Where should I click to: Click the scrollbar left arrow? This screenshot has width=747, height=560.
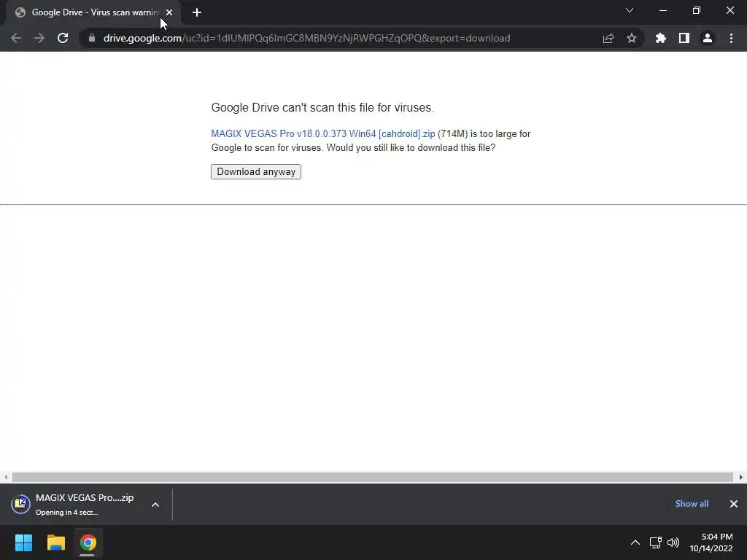click(6, 477)
